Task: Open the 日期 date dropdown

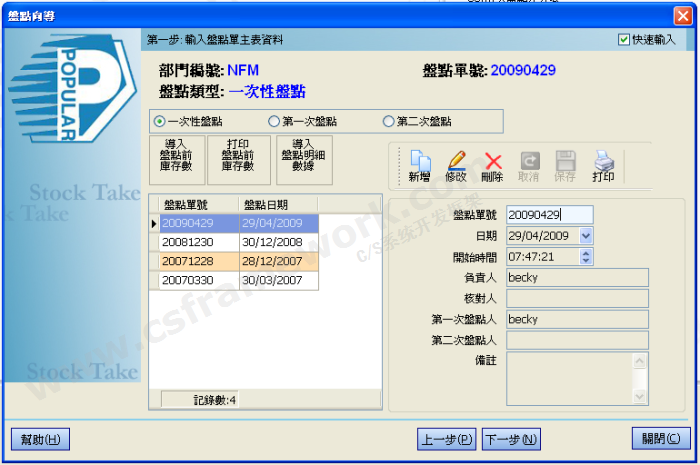Action: pos(585,235)
